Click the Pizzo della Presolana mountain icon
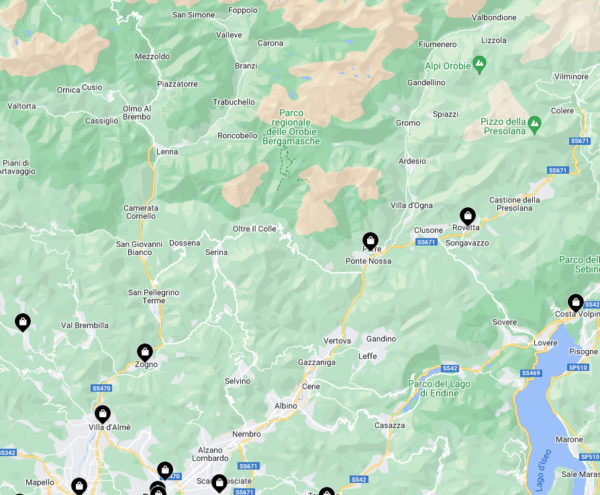600x495 pixels. click(x=535, y=125)
